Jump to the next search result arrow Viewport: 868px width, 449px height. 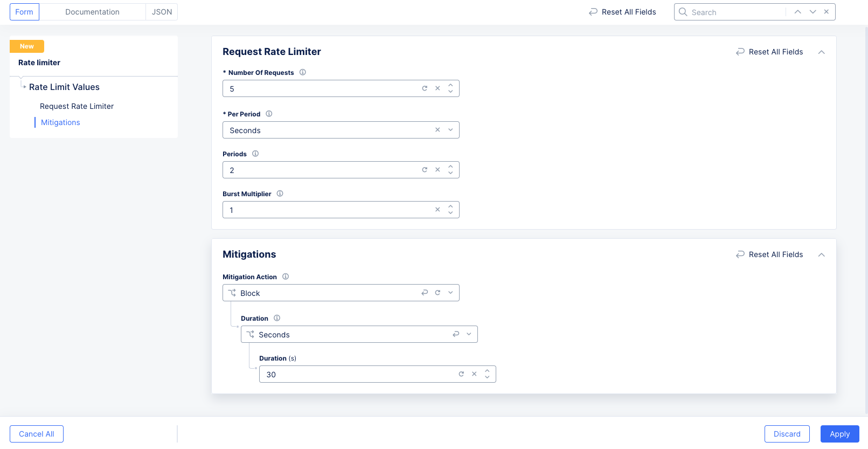813,12
